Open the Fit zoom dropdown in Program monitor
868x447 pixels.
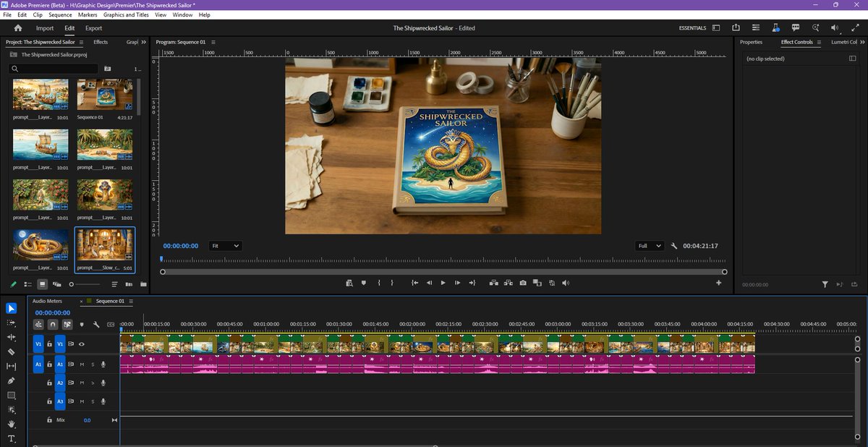pos(225,246)
